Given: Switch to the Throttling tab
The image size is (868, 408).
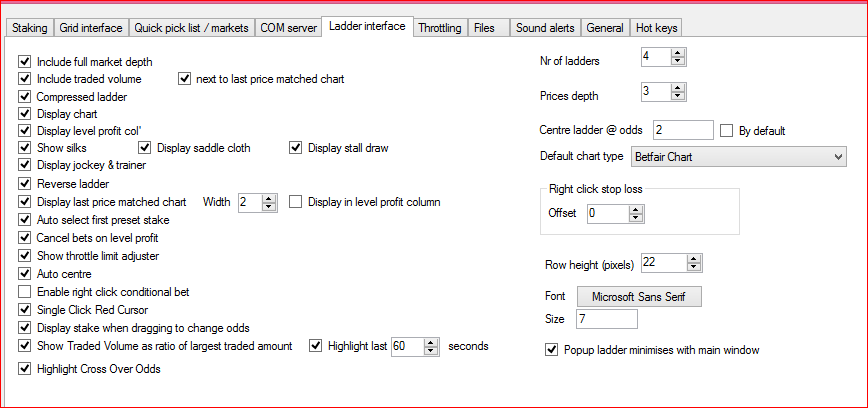Looking at the screenshot, I should click(x=440, y=28).
